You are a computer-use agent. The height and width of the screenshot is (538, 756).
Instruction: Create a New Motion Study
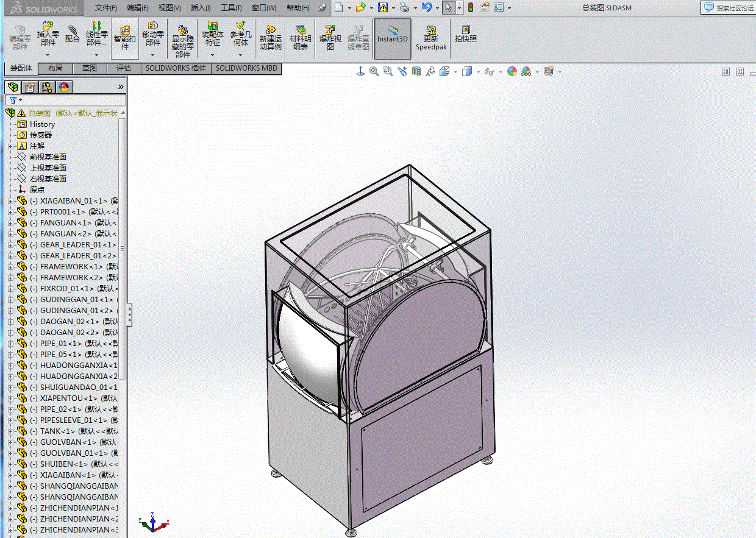pos(271,37)
